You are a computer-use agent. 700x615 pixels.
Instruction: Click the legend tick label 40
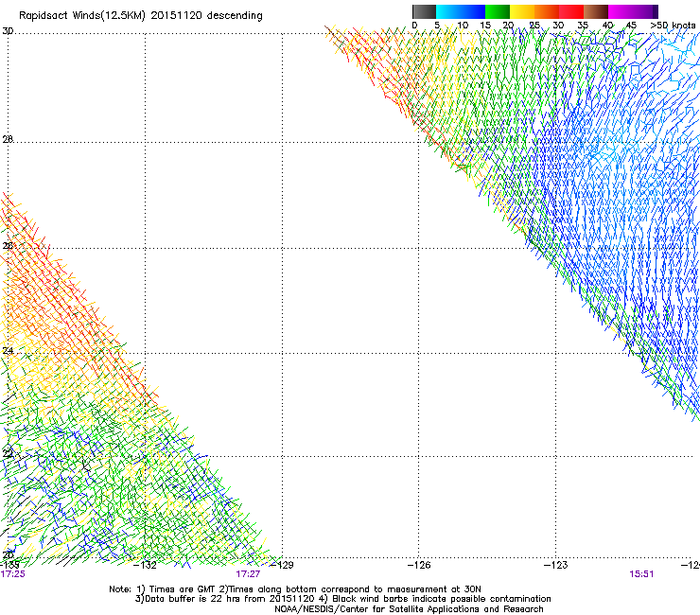tap(607, 25)
